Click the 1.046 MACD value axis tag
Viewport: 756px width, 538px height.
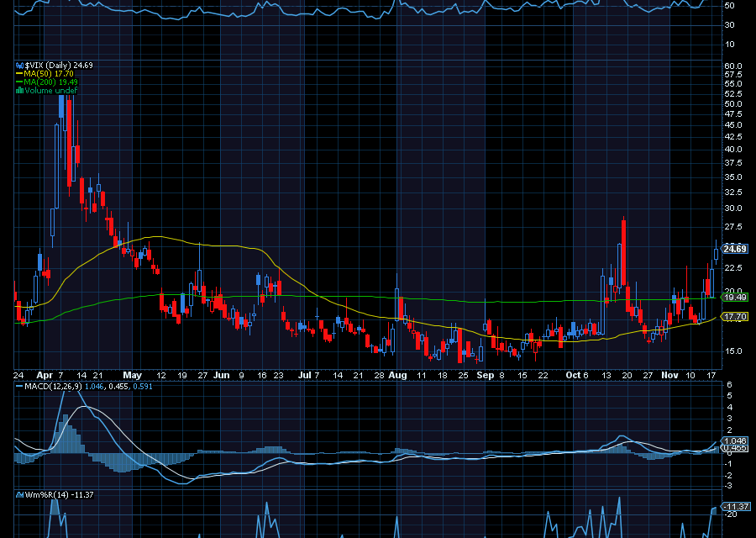coord(735,440)
